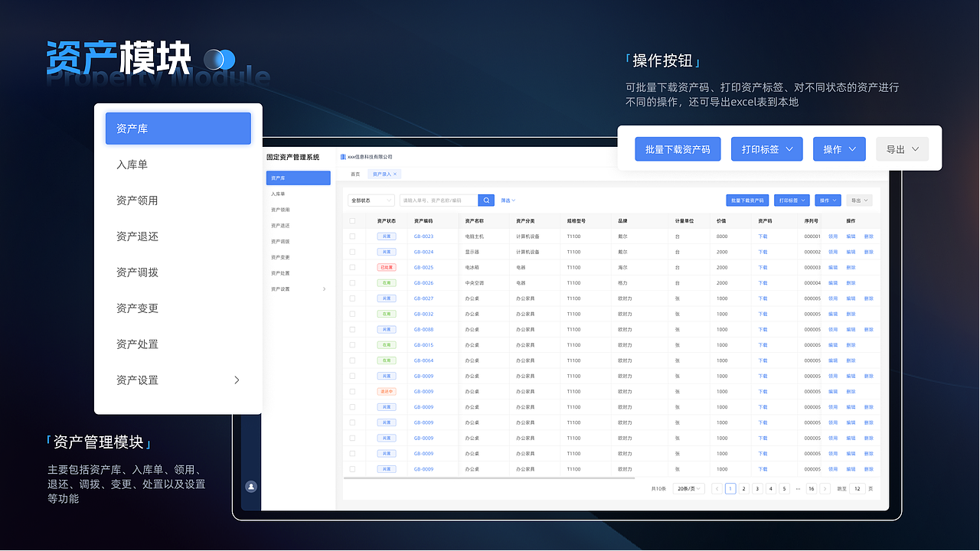The image size is (980, 551).
Task: Click 删除 in the GB-0027 row
Action: pos(869,298)
